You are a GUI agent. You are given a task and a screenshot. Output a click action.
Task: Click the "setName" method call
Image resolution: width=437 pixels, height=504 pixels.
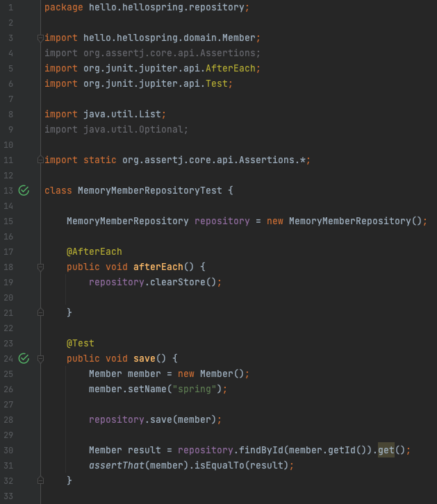coord(147,389)
